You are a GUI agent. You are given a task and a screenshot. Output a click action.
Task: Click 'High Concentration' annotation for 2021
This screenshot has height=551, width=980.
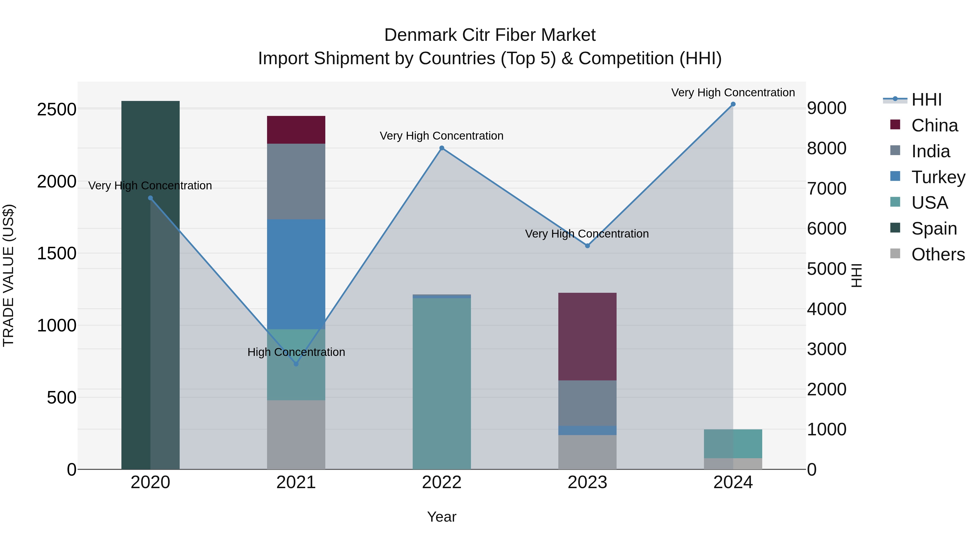pyautogui.click(x=296, y=352)
